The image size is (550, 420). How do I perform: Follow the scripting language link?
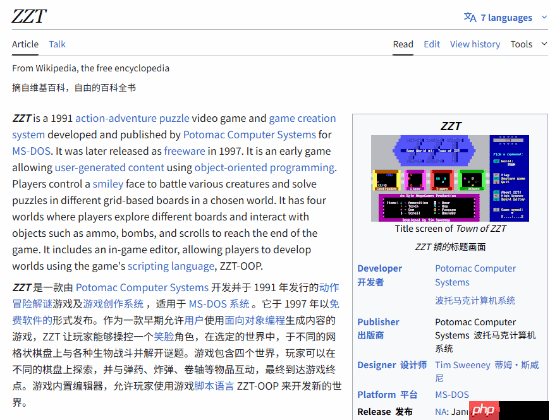[171, 266]
